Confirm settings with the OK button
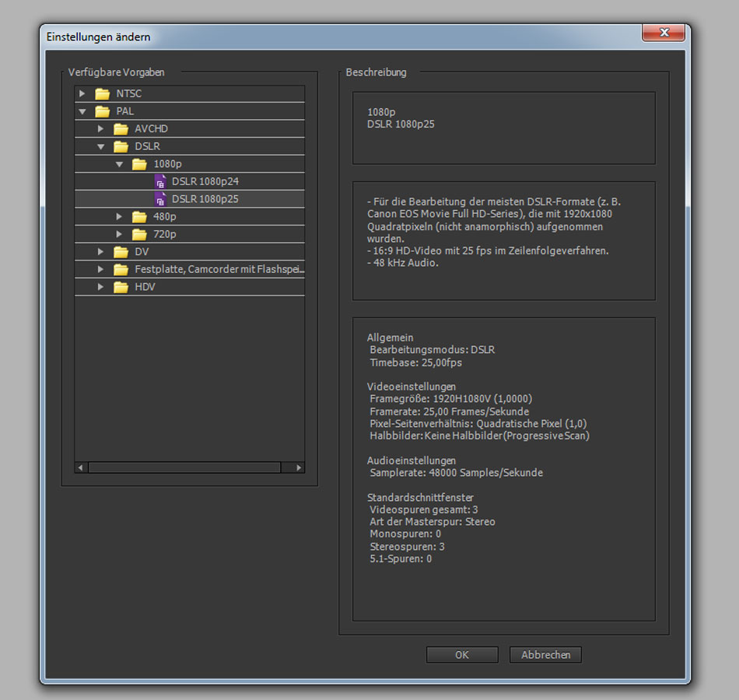 462,655
